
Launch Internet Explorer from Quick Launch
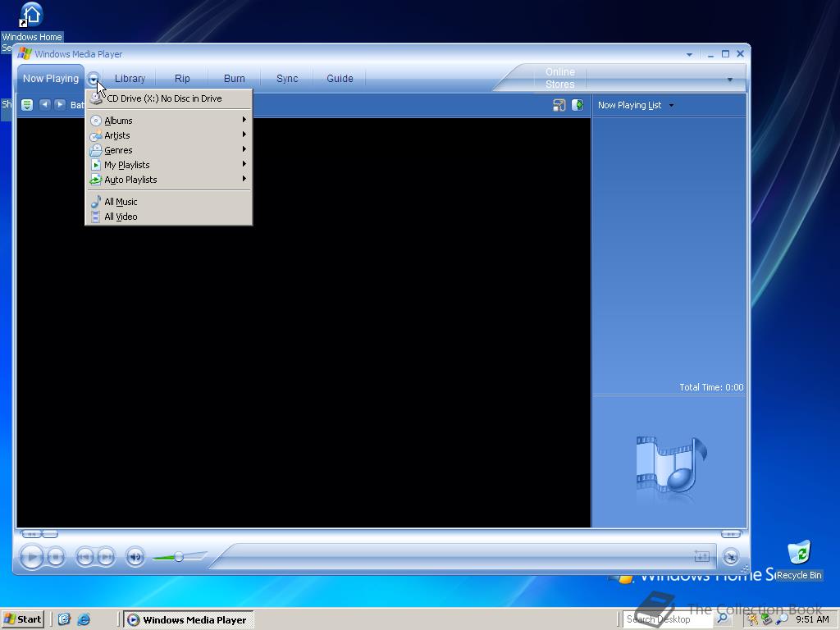(84, 619)
